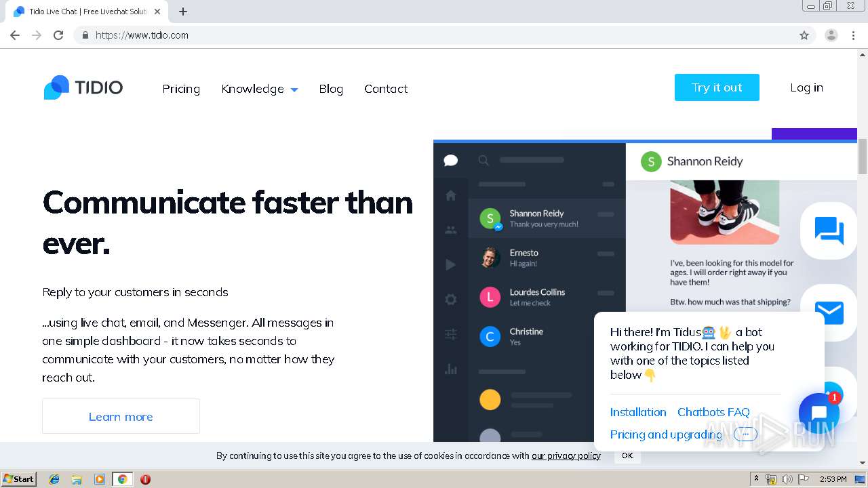Image resolution: width=868 pixels, height=488 pixels.
Task: Show hidden system tray icons
Action: (757, 479)
